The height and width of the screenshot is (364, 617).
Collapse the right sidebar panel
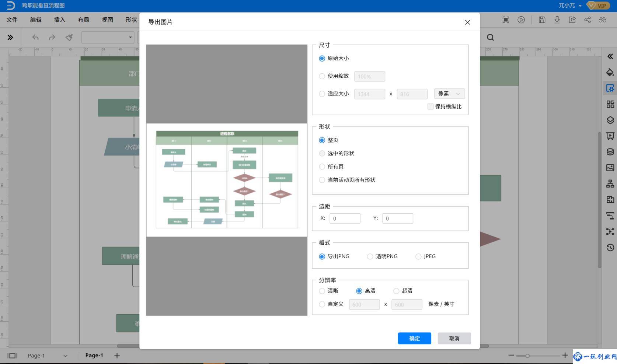click(610, 56)
